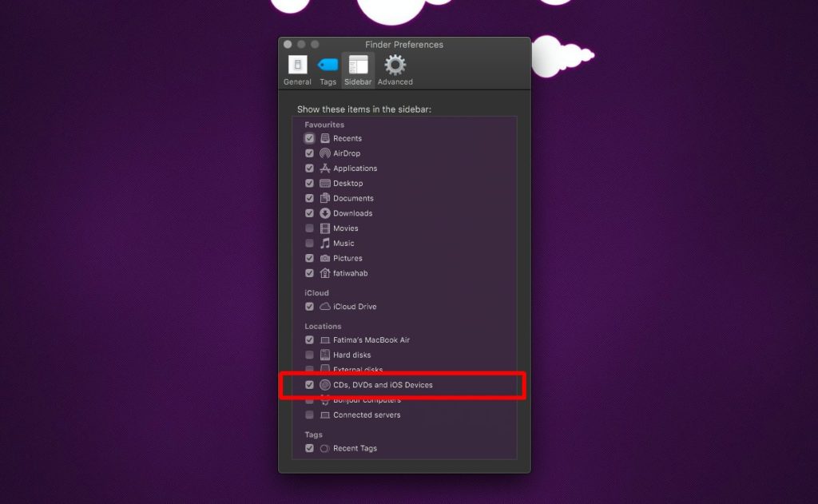Click the Sidebar toolbar button
Viewport: 818px width, 504px height.
(358, 69)
